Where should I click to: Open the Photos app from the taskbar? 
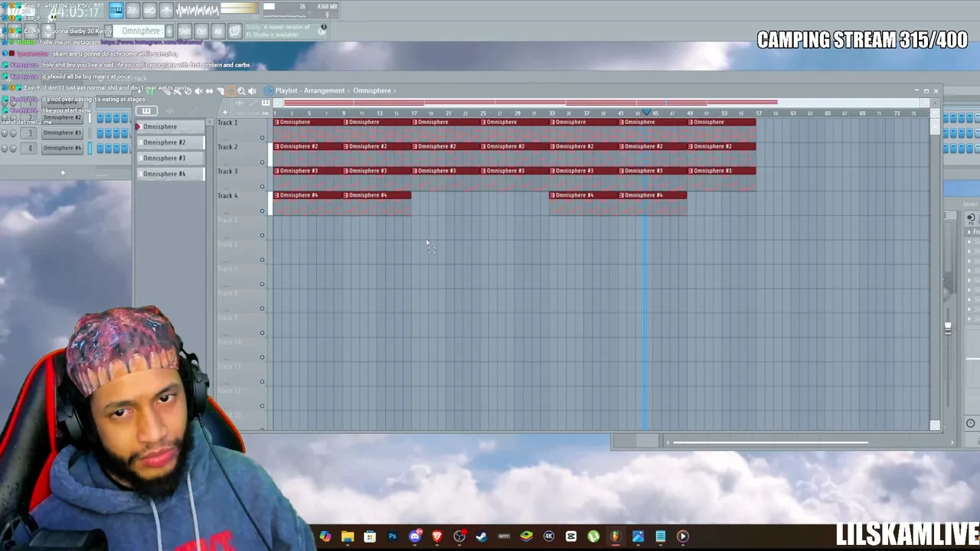638,536
